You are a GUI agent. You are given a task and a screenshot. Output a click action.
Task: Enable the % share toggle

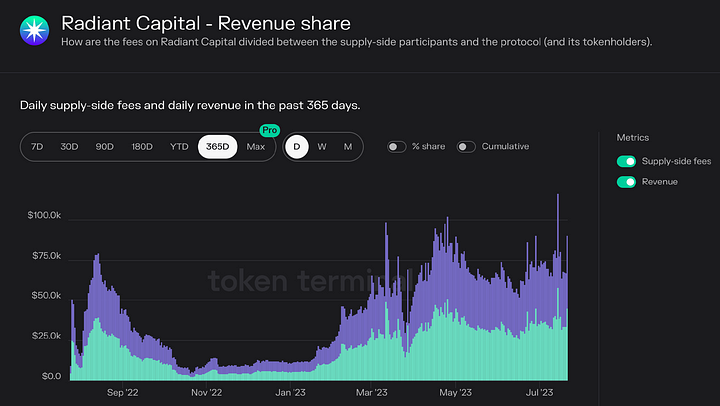pos(397,147)
